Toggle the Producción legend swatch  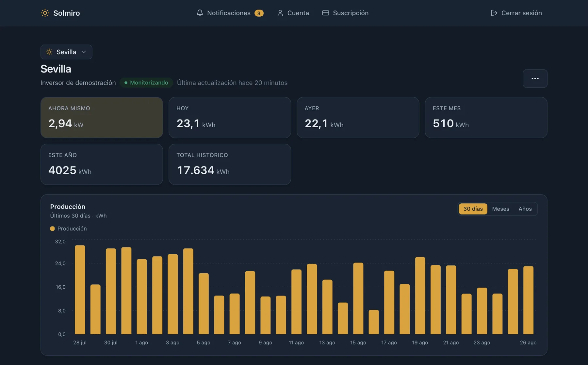(x=52, y=229)
